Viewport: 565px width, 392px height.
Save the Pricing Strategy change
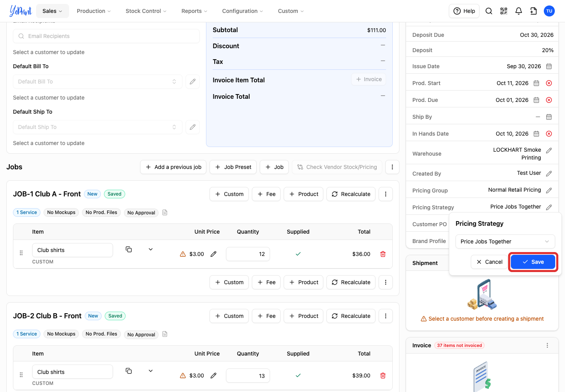(533, 262)
